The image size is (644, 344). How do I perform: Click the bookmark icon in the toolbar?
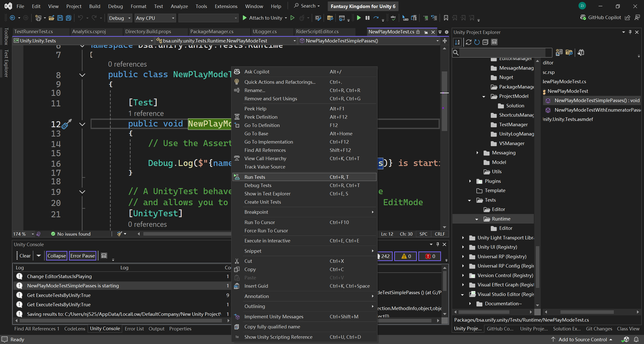point(446,18)
